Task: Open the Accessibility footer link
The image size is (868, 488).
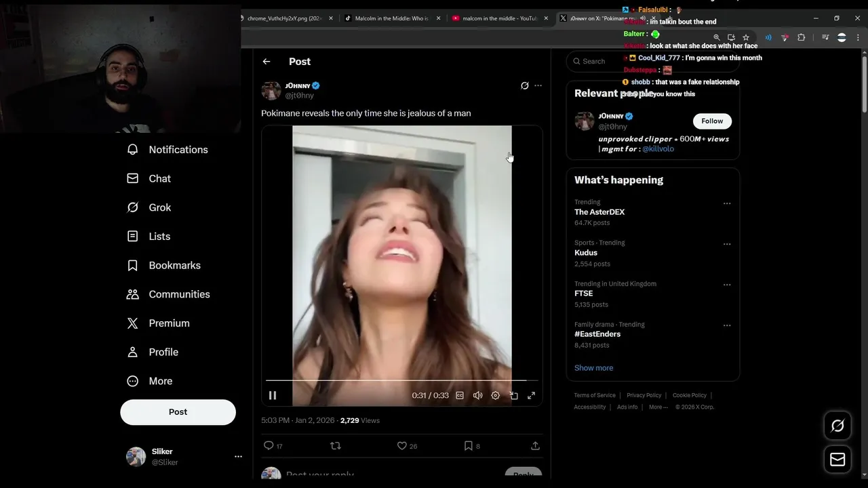Action: pyautogui.click(x=590, y=407)
